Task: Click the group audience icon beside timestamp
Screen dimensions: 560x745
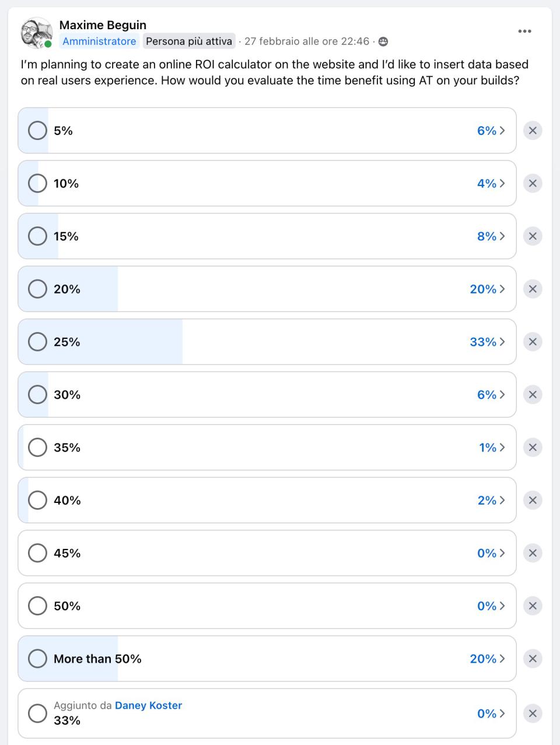Action: tap(383, 41)
